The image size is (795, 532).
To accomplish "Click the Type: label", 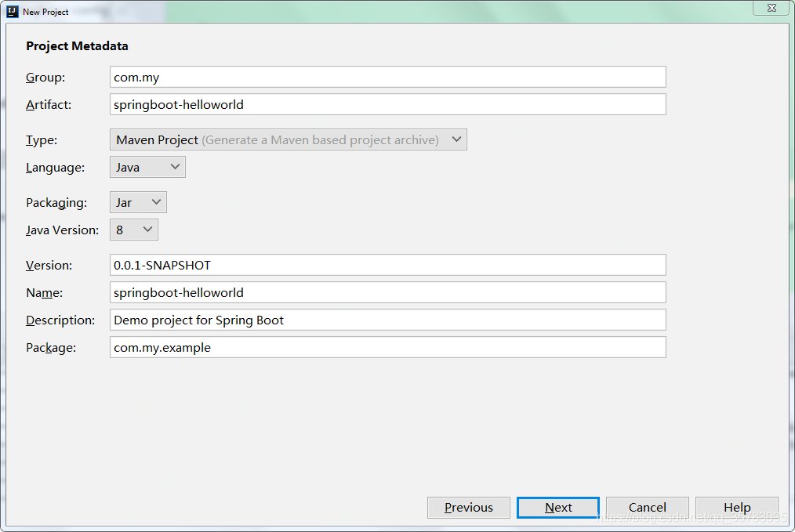I will pos(42,140).
